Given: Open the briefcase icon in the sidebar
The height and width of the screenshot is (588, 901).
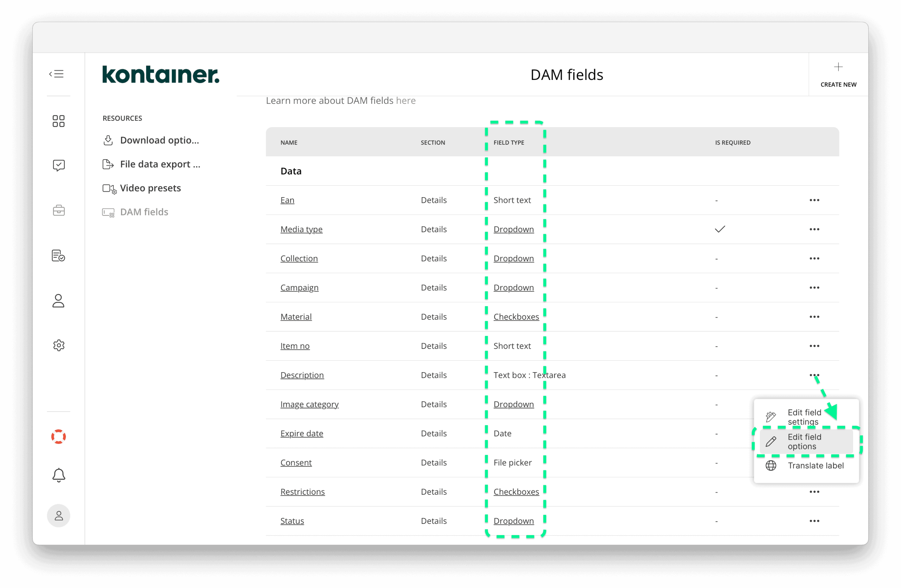Looking at the screenshot, I should (x=59, y=211).
